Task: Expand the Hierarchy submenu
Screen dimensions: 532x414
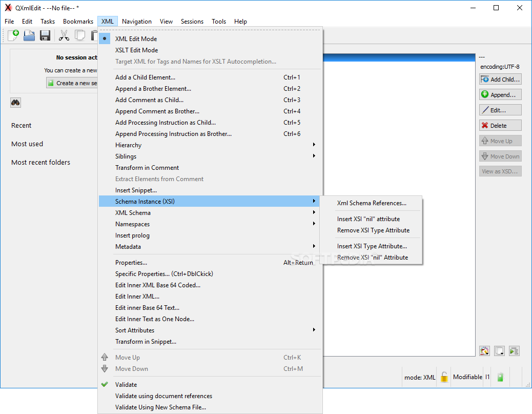Action: 210,145
